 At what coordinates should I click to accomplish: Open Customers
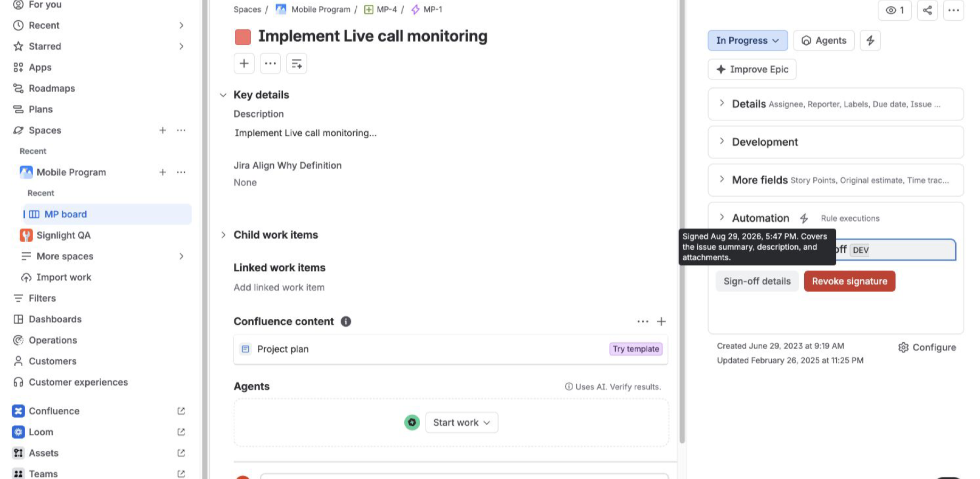[x=52, y=361]
